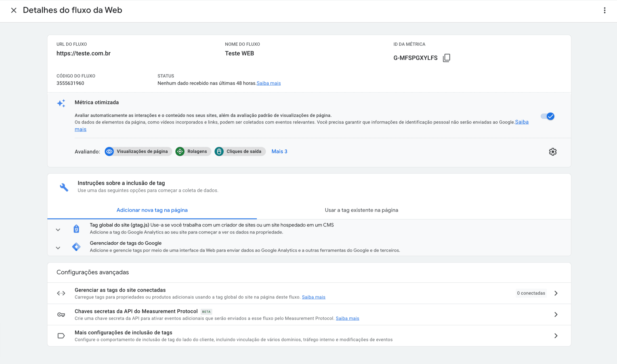This screenshot has width=617, height=364.
Task: Click the wrench icon for tagging instructions
Action: point(64,187)
